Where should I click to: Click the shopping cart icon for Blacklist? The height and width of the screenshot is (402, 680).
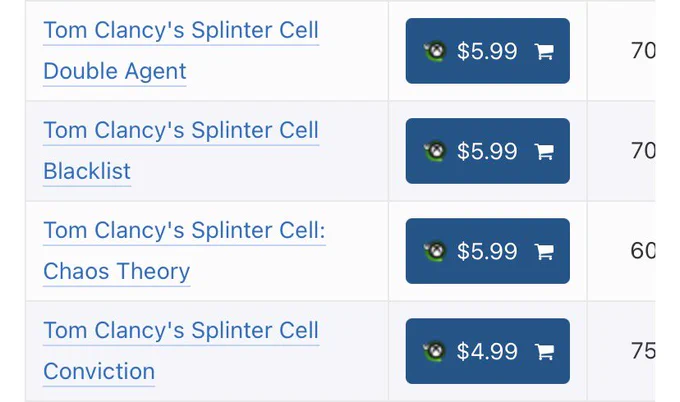[544, 151]
